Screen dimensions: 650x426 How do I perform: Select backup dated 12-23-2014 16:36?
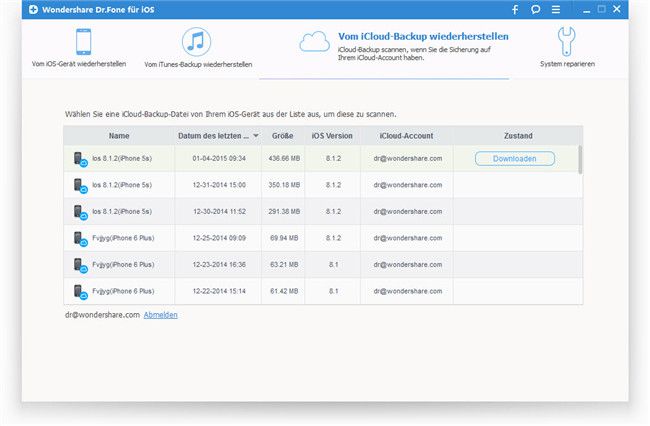click(323, 264)
